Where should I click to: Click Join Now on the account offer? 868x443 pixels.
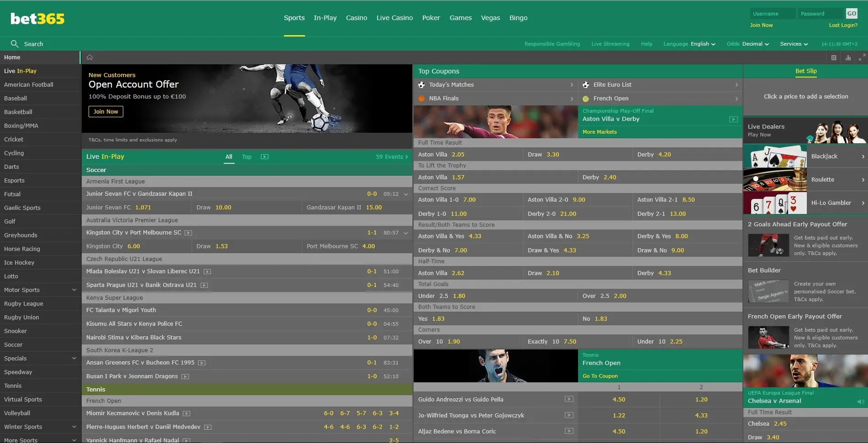coord(105,112)
